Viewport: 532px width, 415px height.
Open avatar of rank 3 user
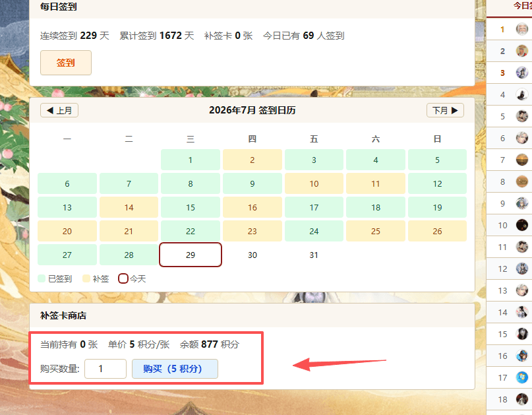tap(522, 73)
